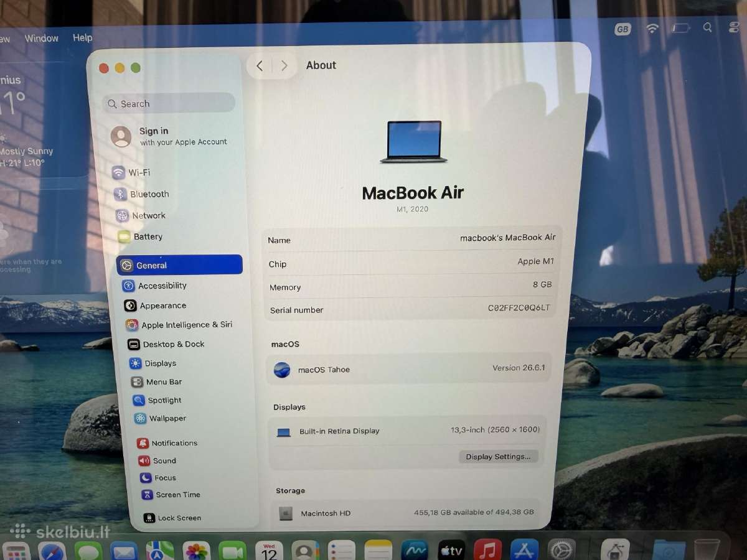
Task: Click System Settings gear in the Dock
Action: click(x=561, y=550)
